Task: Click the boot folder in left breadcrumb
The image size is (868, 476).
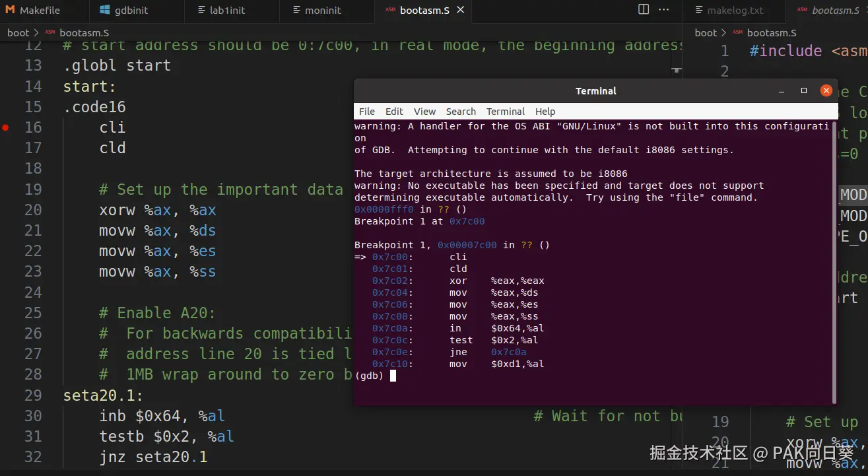Action: click(x=18, y=32)
